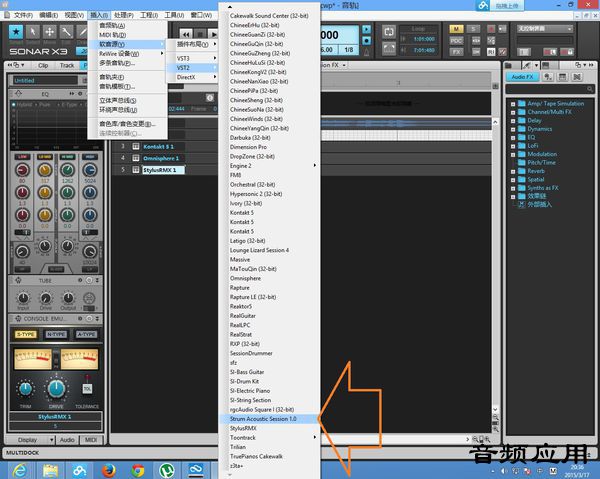
Task: Click the Stop transport button
Action: point(200,34)
